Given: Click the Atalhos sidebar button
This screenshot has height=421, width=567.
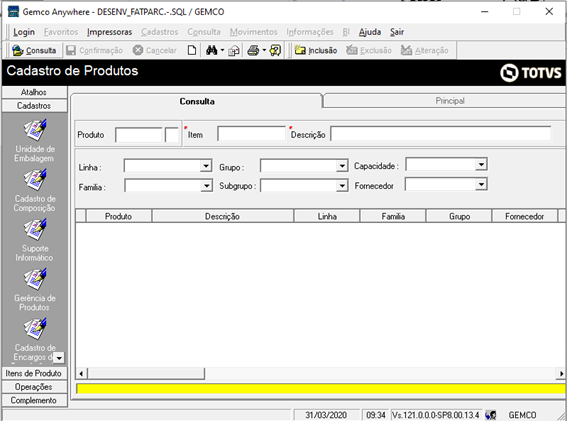Looking at the screenshot, I should (34, 92).
